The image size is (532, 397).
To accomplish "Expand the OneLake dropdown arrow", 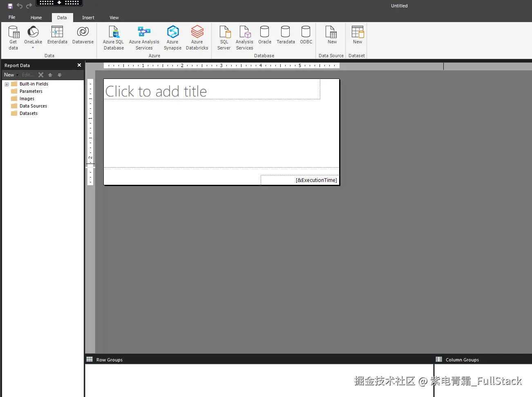I will (x=33, y=48).
